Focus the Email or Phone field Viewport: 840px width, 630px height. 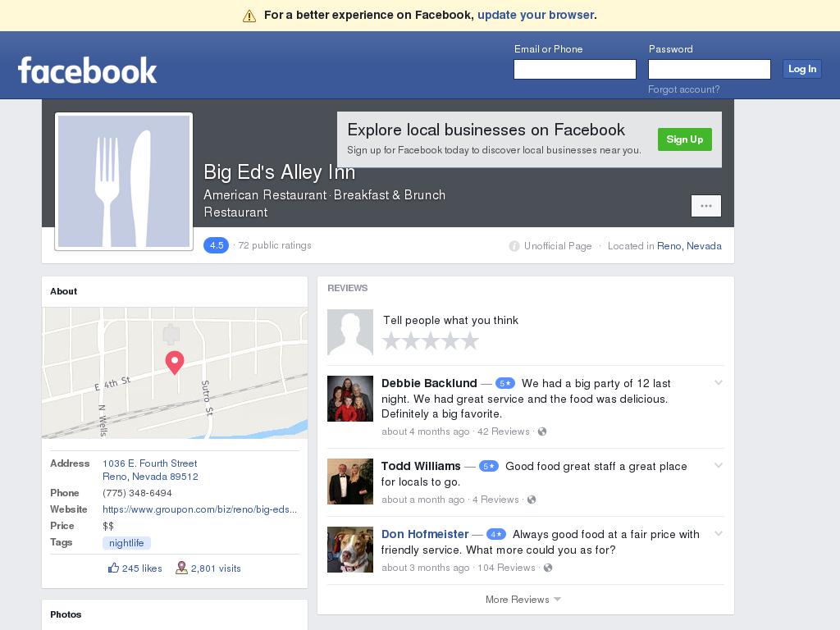point(574,70)
